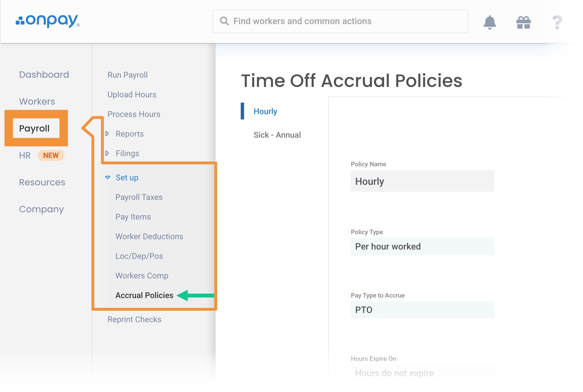Image resolution: width=583 pixels, height=392 pixels.
Task: Expand the Reports submenu arrow
Action: pyautogui.click(x=107, y=134)
